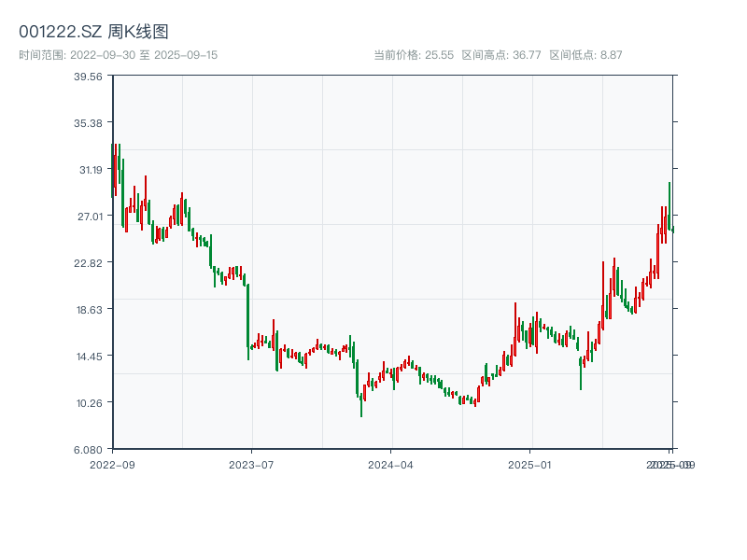Screen dimensions: 747x560
Task: Click the 10.26 y-axis price label
Action: tap(87, 403)
